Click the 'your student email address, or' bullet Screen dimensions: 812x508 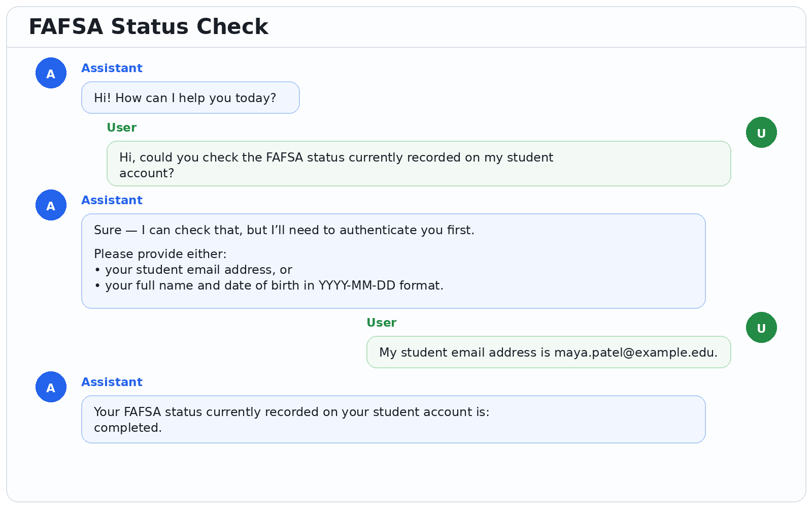pyautogui.click(x=193, y=270)
